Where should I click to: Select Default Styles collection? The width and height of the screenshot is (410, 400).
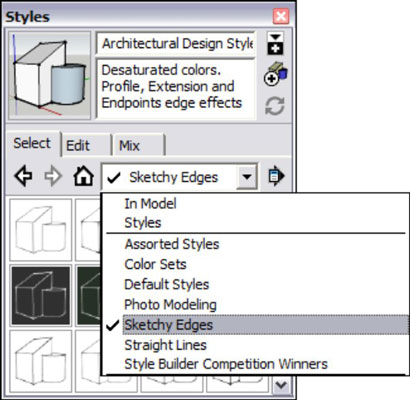pos(167,284)
